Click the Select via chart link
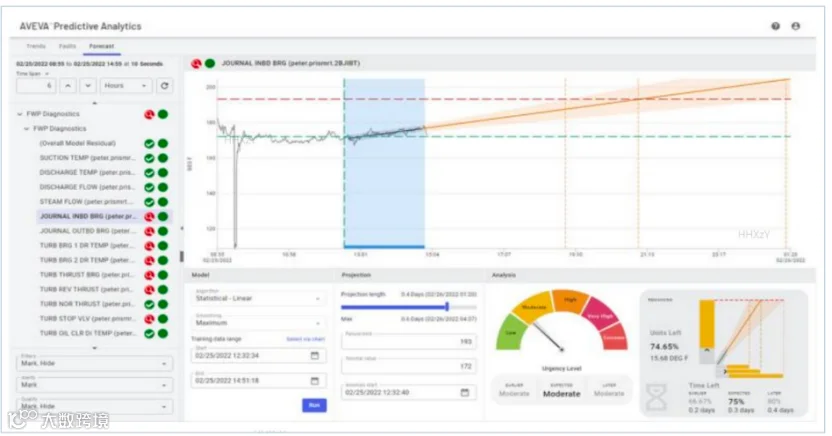The image size is (832, 436). click(x=305, y=339)
